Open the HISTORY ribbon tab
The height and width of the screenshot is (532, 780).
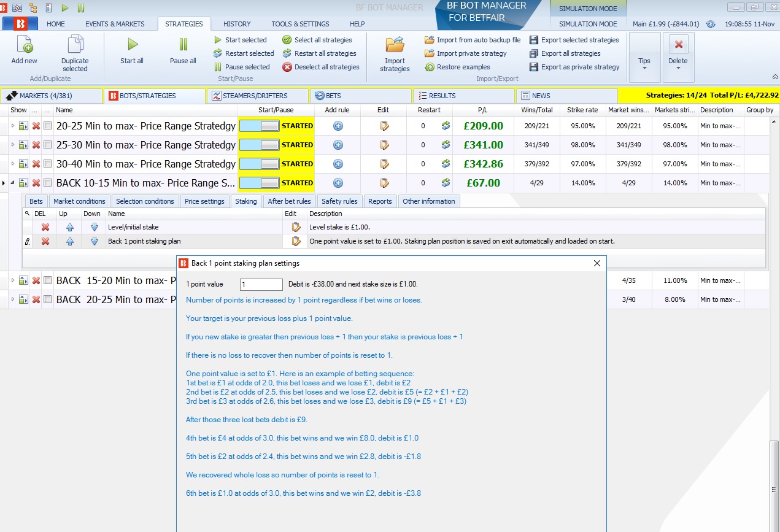pos(237,24)
